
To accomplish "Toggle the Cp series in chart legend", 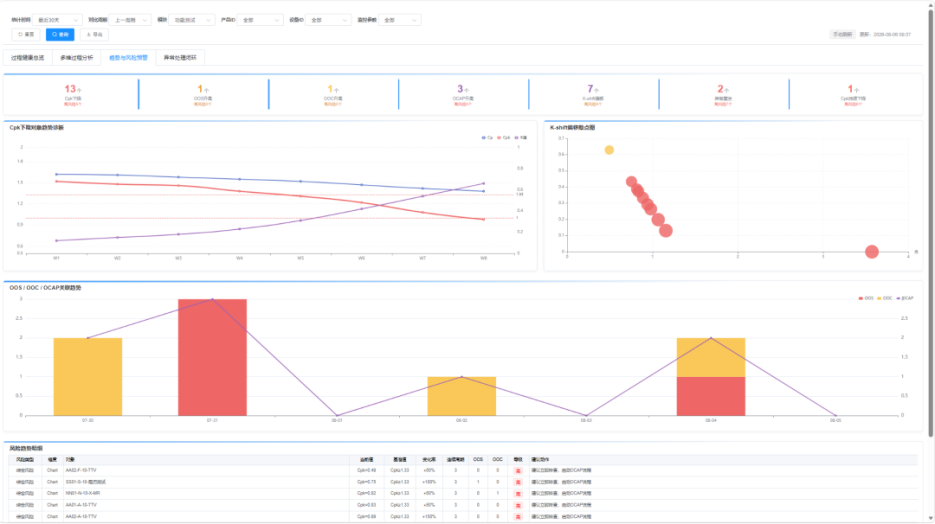I will click(487, 138).
